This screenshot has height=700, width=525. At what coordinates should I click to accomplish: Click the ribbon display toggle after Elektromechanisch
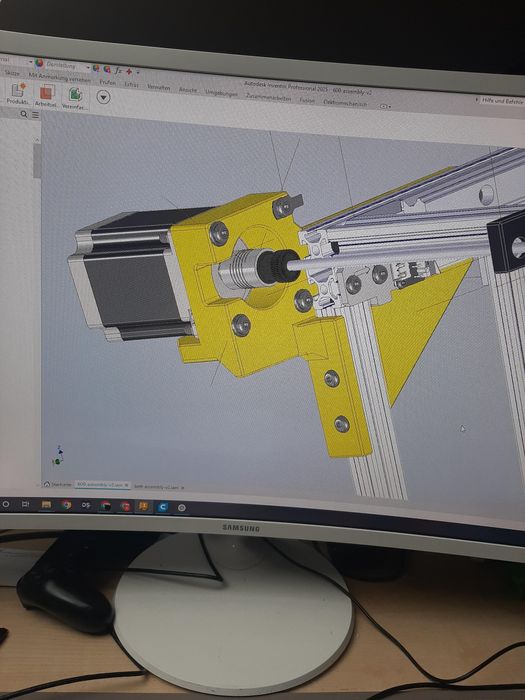(x=385, y=106)
